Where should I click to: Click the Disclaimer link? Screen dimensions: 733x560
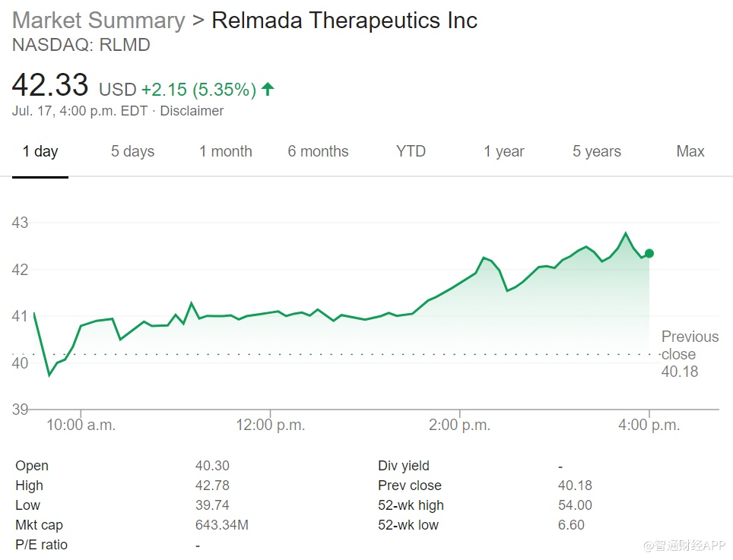192,111
